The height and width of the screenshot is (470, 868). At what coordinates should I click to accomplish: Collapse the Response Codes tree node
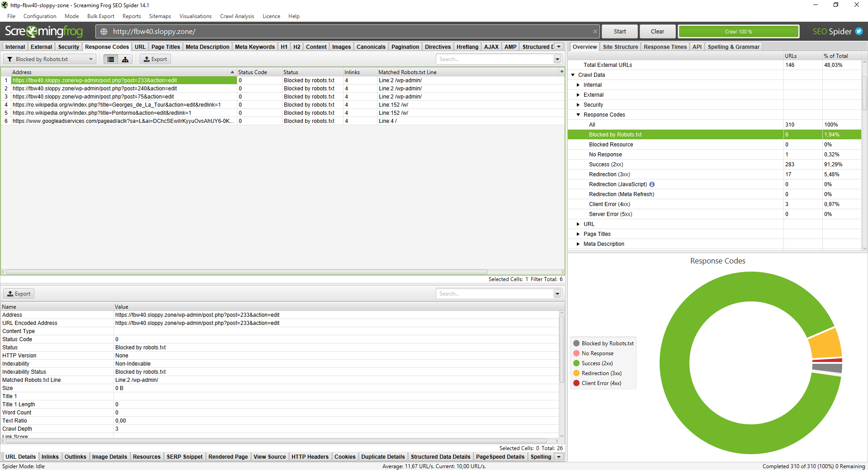(578, 115)
